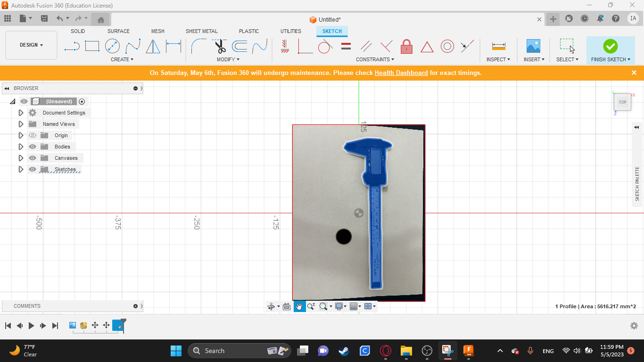This screenshot has width=644, height=362.
Task: Select the Tangent constraint
Action: point(325,46)
